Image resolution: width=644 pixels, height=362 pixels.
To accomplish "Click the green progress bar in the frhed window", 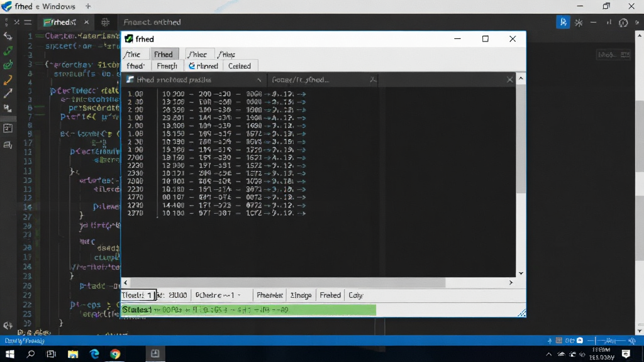I will (x=249, y=309).
